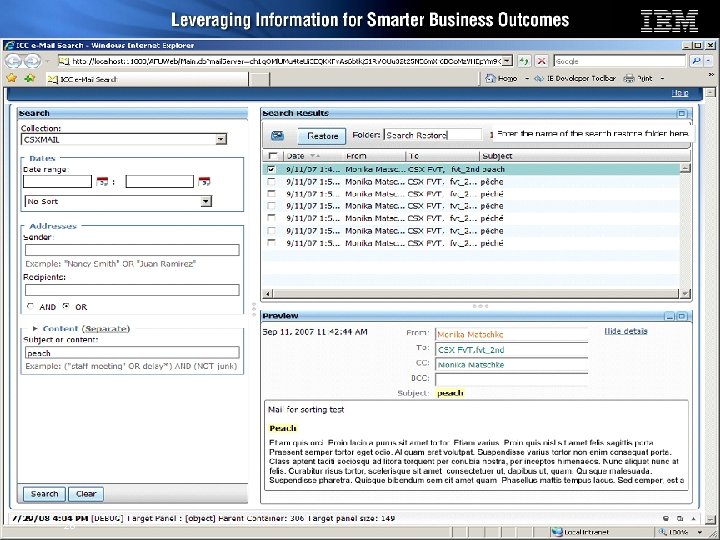This screenshot has height=540, width=720.
Task: Select the AND radio button
Action: point(31,306)
